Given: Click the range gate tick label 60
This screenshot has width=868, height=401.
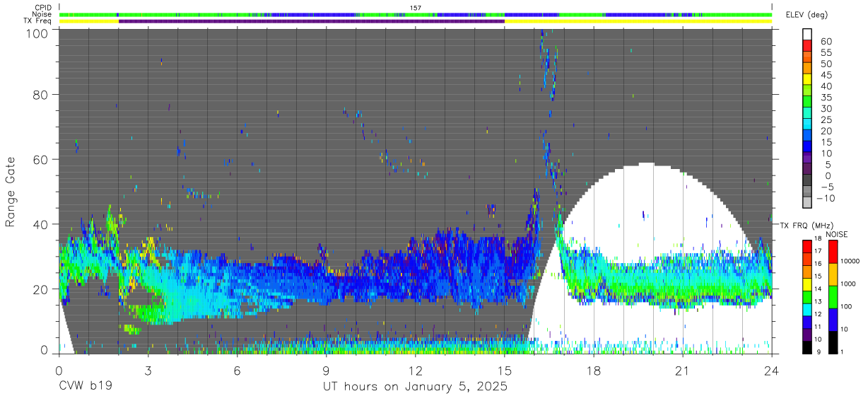Looking at the screenshot, I should (x=41, y=160).
